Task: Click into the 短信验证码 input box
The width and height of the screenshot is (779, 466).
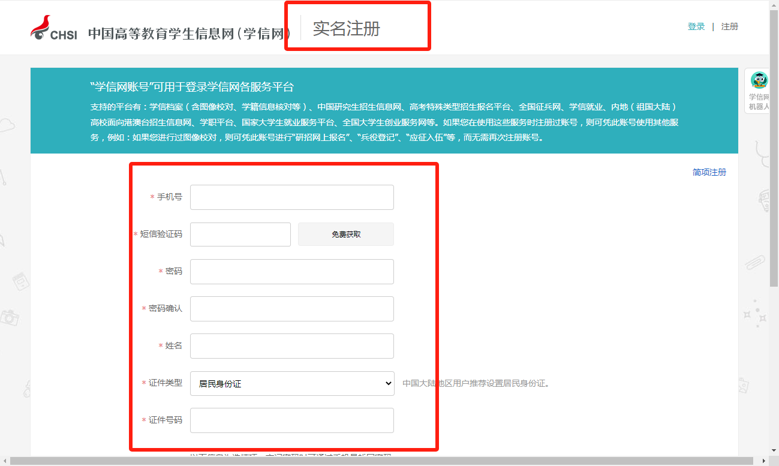Action: (x=240, y=234)
